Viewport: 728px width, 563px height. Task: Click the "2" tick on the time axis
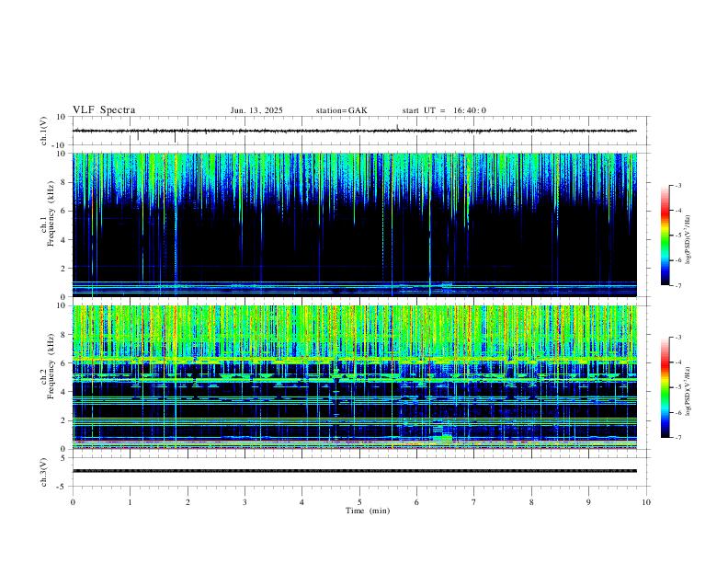(188, 502)
